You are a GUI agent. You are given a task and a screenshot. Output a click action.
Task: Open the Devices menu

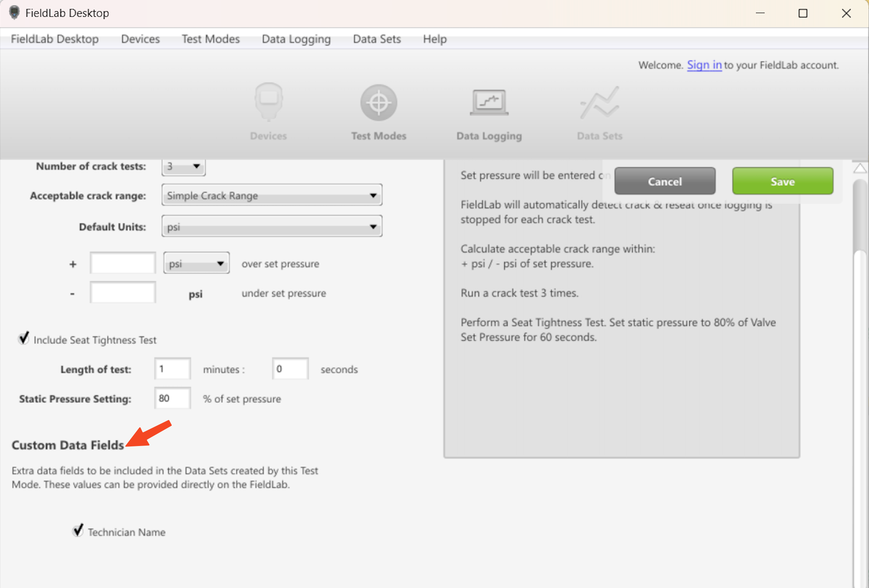pyautogui.click(x=140, y=39)
